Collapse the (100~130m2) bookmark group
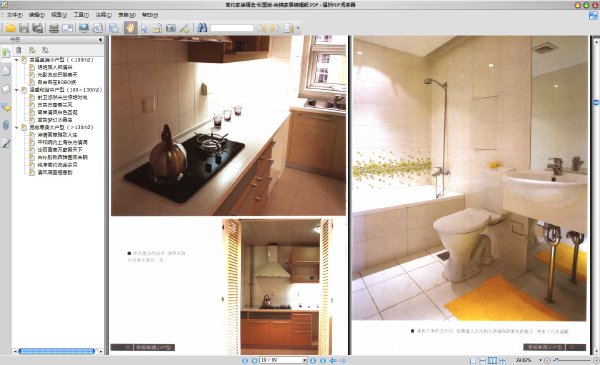 [x=16, y=90]
